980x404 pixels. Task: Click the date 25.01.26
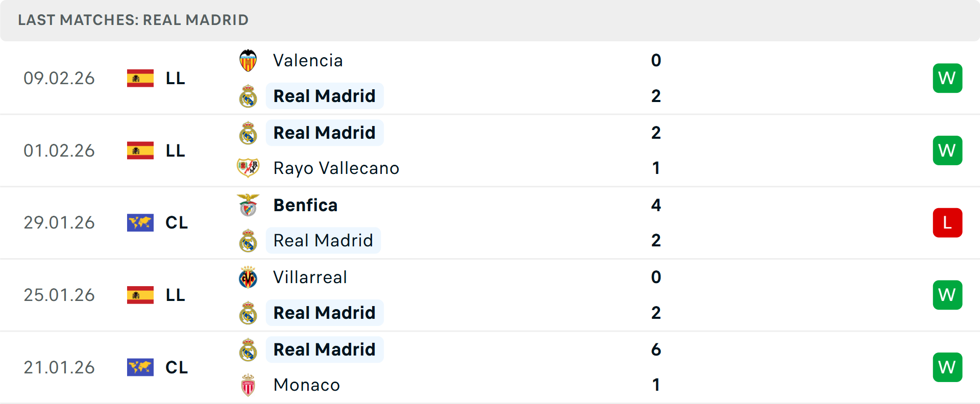click(59, 295)
